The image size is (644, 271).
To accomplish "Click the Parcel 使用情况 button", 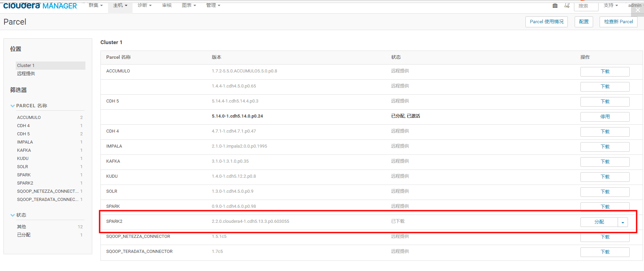I will [547, 22].
